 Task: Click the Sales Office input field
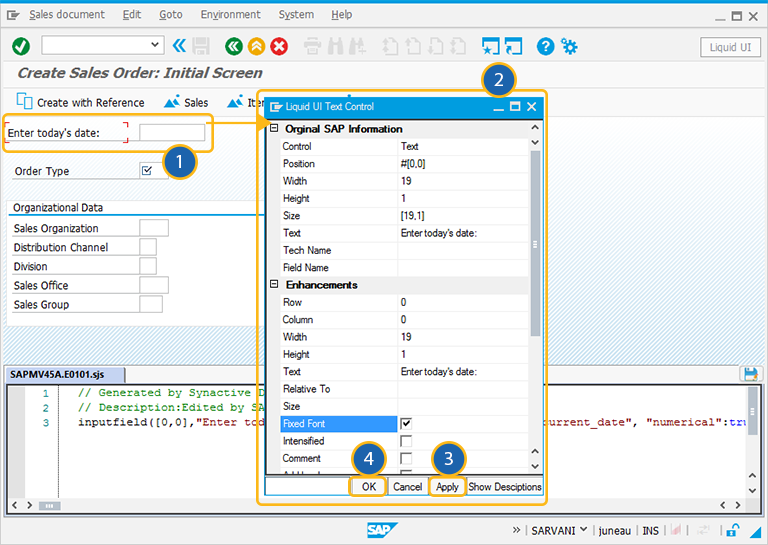pyautogui.click(x=154, y=285)
